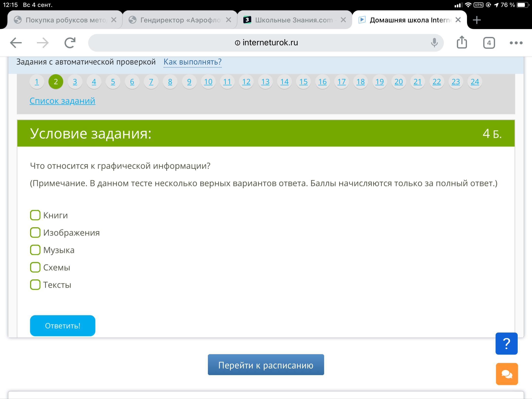Image resolution: width=532 pixels, height=399 pixels.
Task: Go to task number 13
Action: click(x=265, y=82)
